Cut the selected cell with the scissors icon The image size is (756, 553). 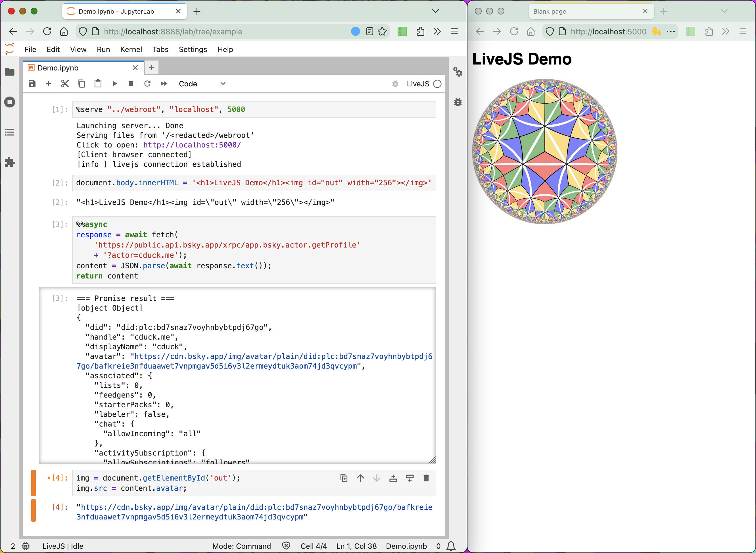click(x=65, y=84)
